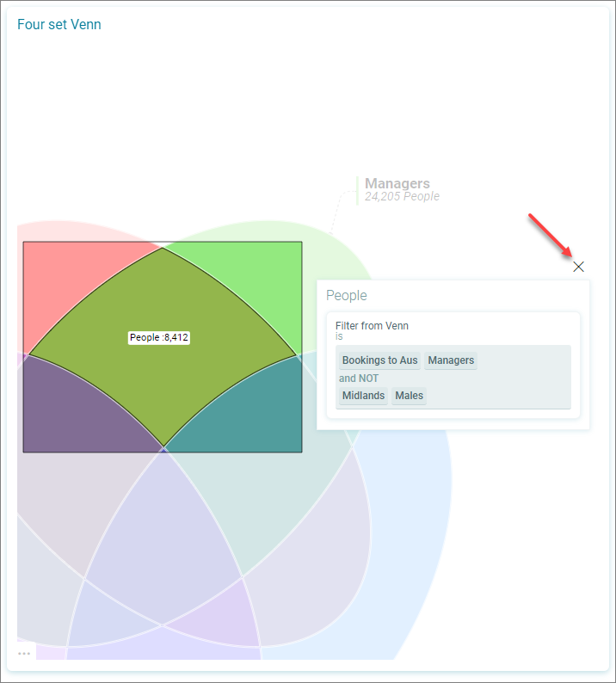Click the 'and NOT' operator text
Viewport: 616px width, 683px height.
[x=359, y=378]
